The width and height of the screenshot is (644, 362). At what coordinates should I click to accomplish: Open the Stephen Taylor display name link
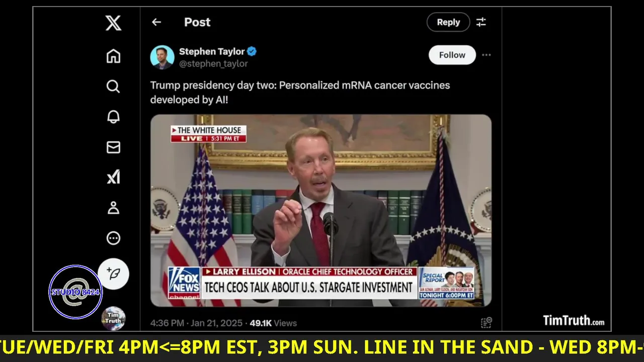[212, 51]
